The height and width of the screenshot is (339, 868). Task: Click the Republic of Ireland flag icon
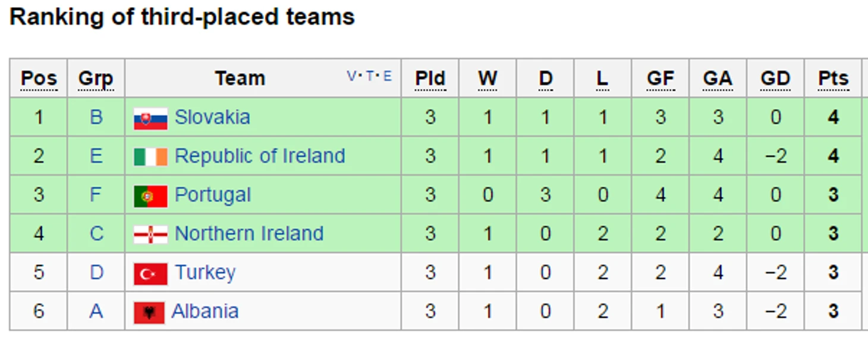pyautogui.click(x=150, y=157)
